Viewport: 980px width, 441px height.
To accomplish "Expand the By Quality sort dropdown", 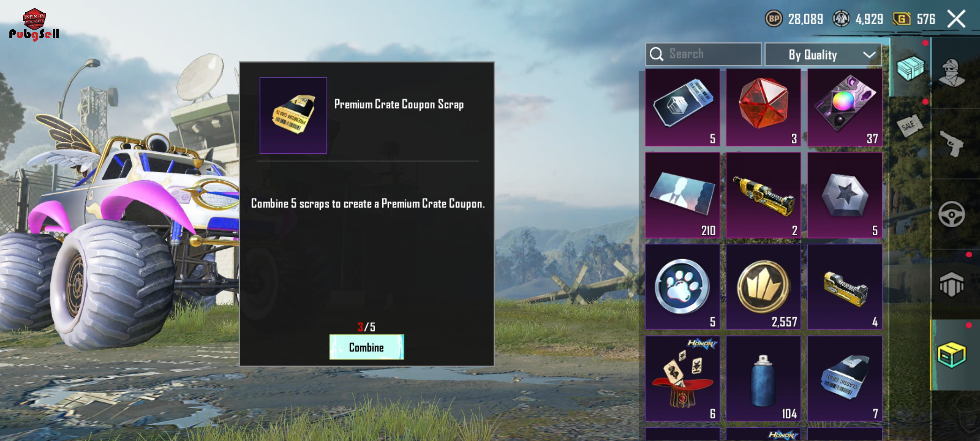I will 823,55.
